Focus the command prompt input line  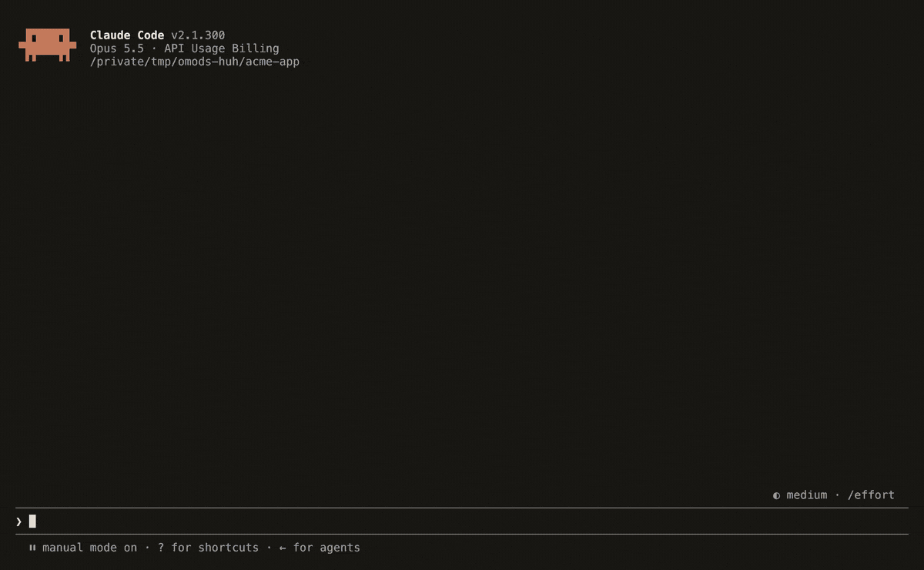pyautogui.click(x=462, y=521)
